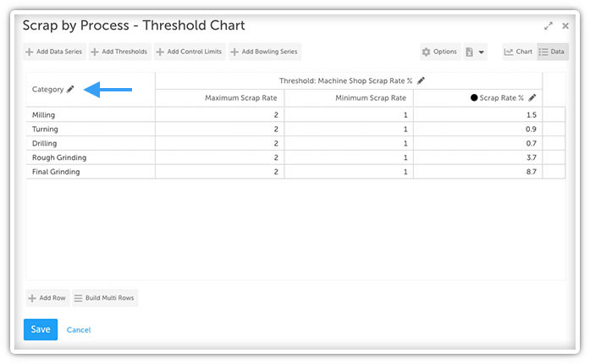This screenshot has width=590, height=364.
Task: Add a new row to the table
Action: (x=47, y=298)
